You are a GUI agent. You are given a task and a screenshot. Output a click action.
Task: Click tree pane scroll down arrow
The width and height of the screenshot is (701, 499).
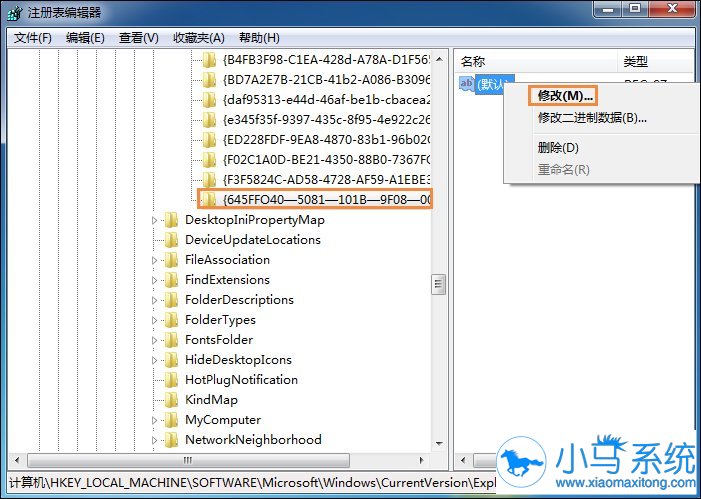pyautogui.click(x=439, y=443)
